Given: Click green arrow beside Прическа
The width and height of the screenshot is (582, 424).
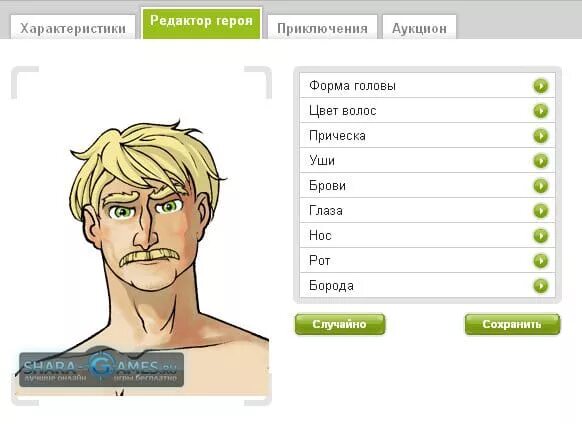Looking at the screenshot, I should (540, 136).
